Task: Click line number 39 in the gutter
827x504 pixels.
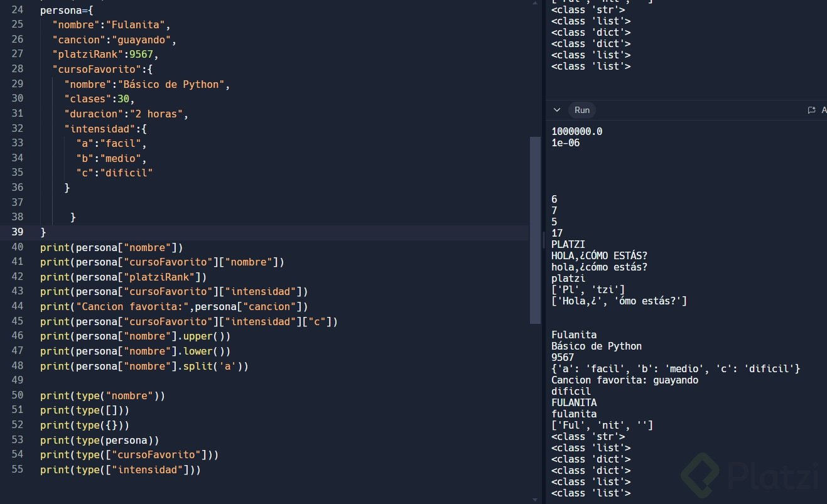Action: (18, 232)
